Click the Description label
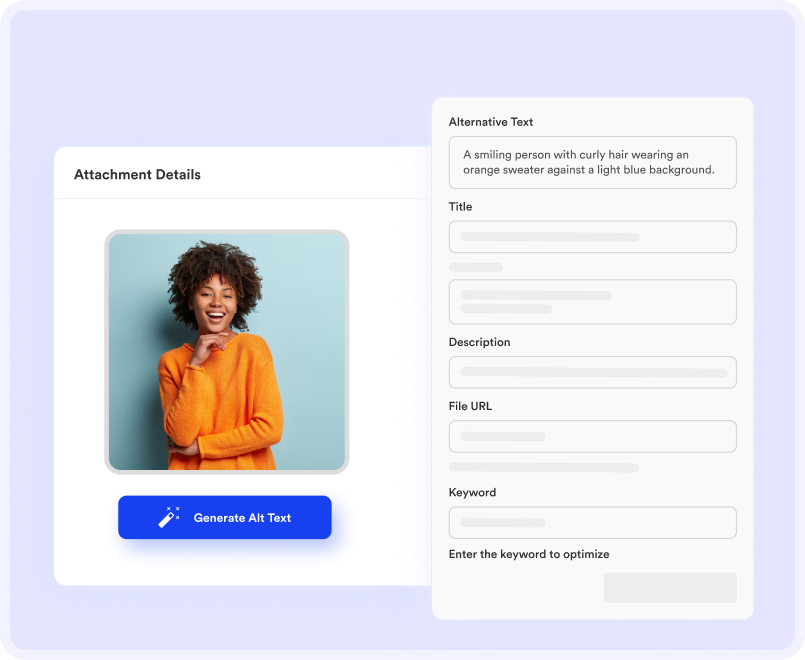 tap(480, 342)
